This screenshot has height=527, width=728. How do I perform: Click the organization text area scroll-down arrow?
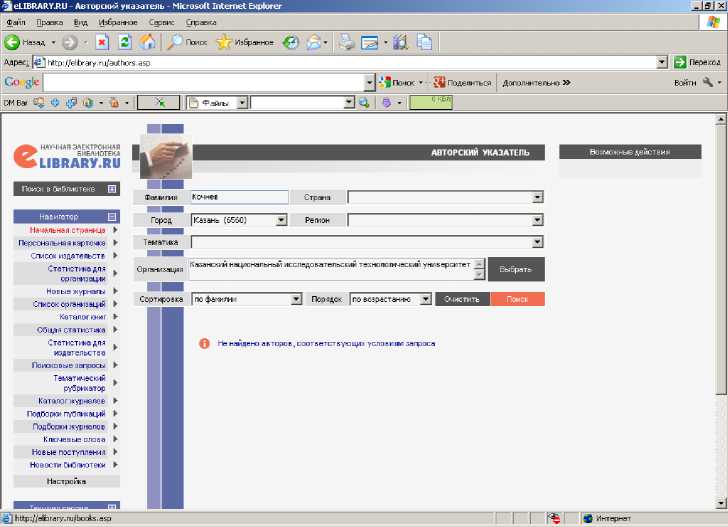pyautogui.click(x=479, y=275)
